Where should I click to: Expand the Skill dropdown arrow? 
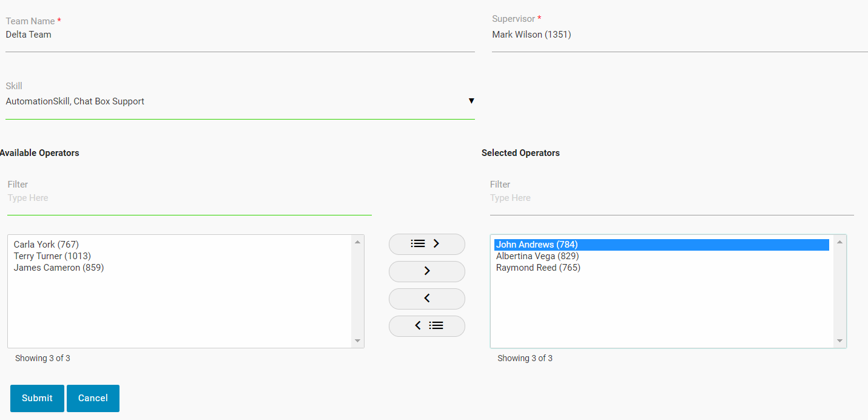pos(471,101)
